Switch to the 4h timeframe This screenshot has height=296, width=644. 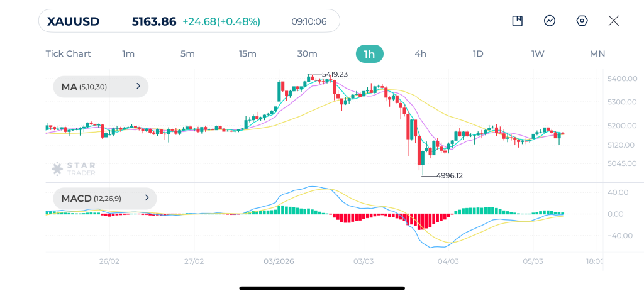tap(420, 53)
